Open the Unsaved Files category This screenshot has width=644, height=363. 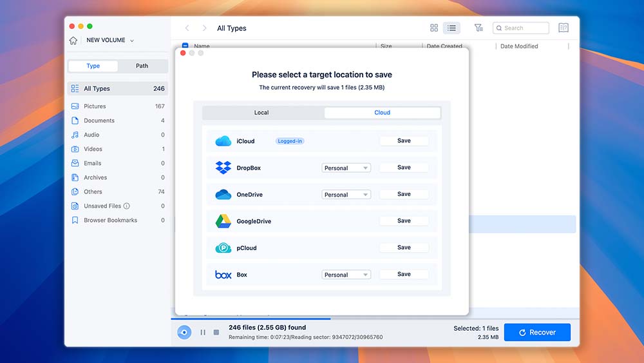click(x=117, y=206)
